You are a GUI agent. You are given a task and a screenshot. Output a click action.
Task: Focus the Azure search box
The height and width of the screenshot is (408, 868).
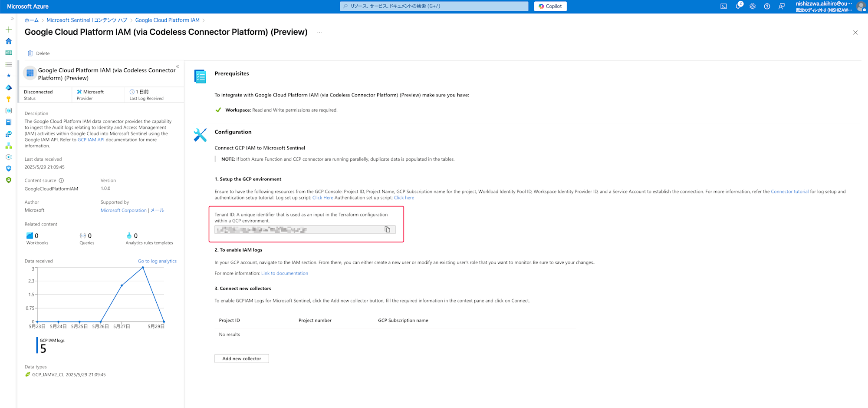tap(434, 6)
